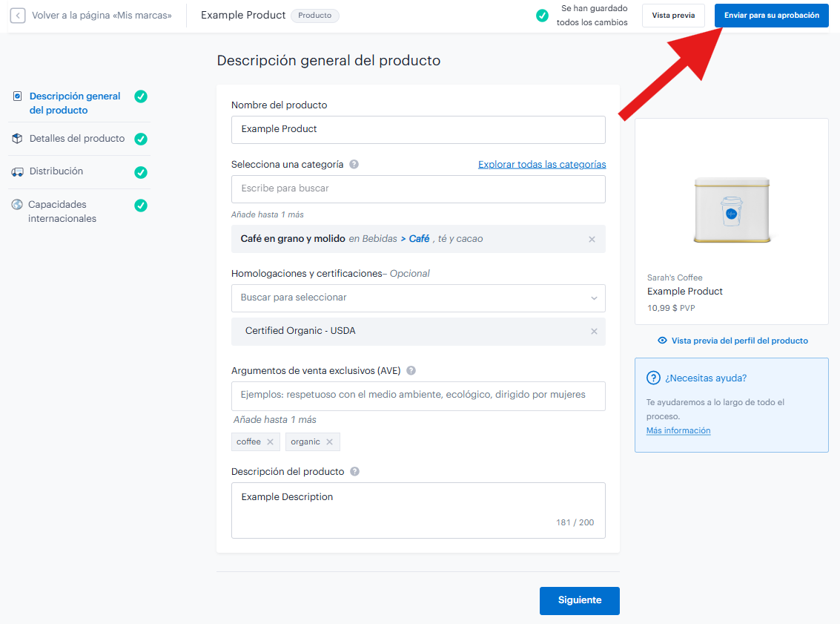Remove the Café en grano y molido category
This screenshot has height=624, width=840.
[592, 240]
